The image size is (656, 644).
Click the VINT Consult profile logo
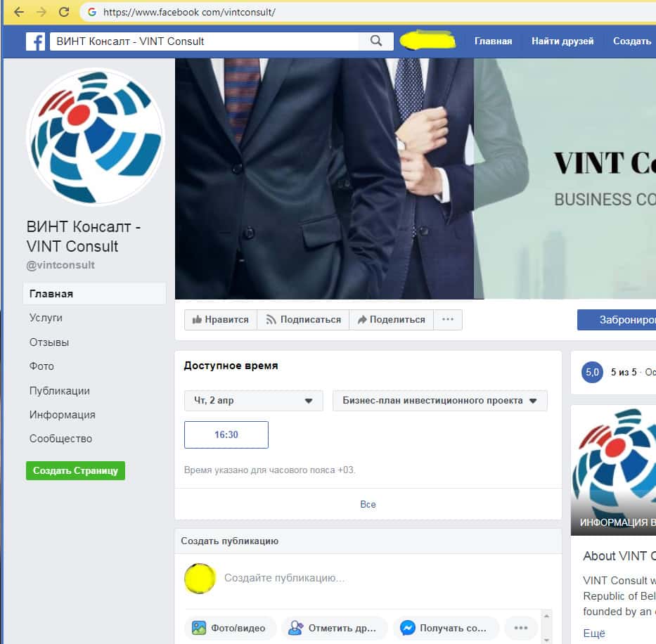(95, 137)
